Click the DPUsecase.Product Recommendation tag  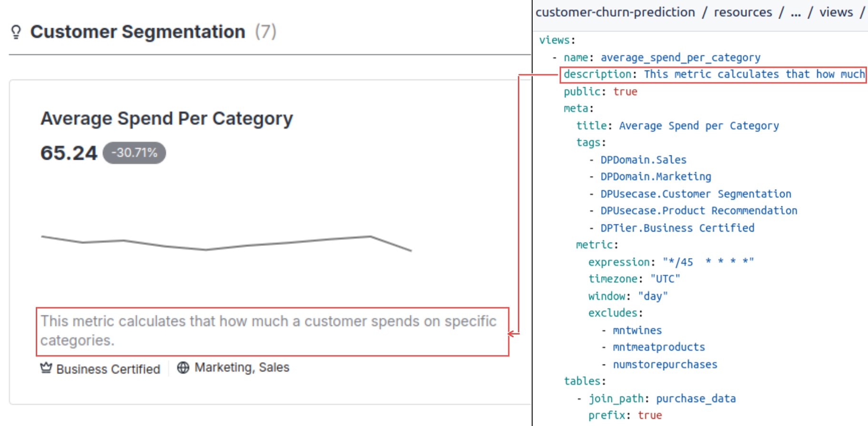pos(698,211)
